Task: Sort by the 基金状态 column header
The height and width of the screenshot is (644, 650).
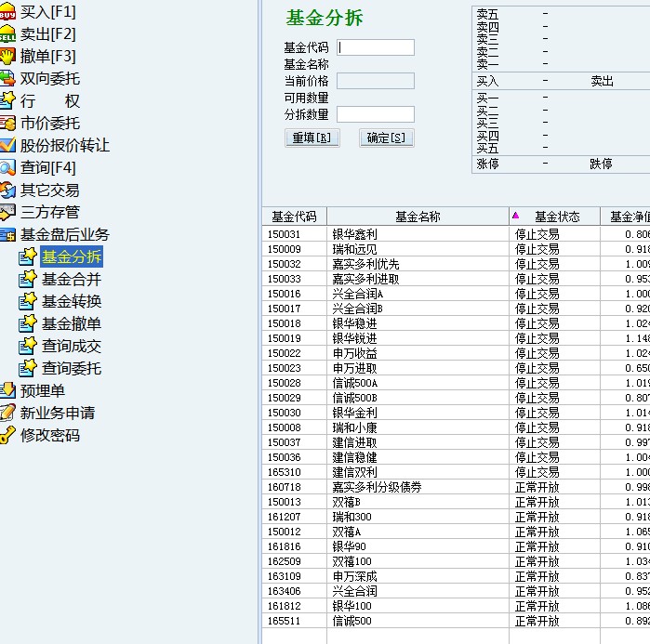Action: [x=554, y=217]
